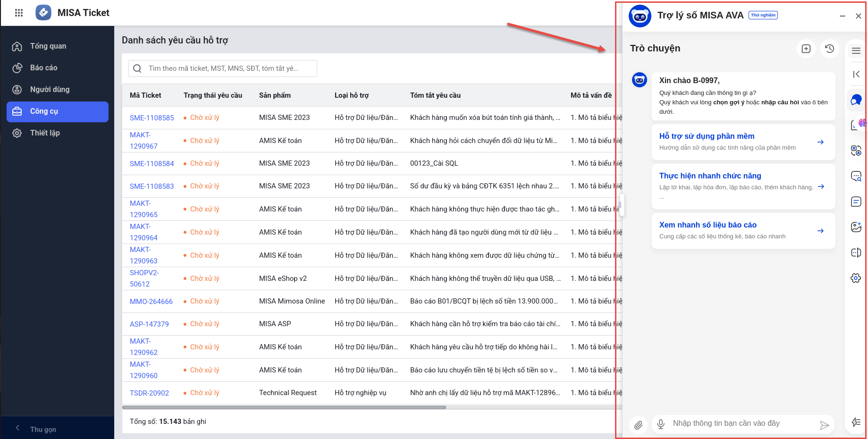
Task: Go to Báo cáo menu item
Action: pos(44,68)
